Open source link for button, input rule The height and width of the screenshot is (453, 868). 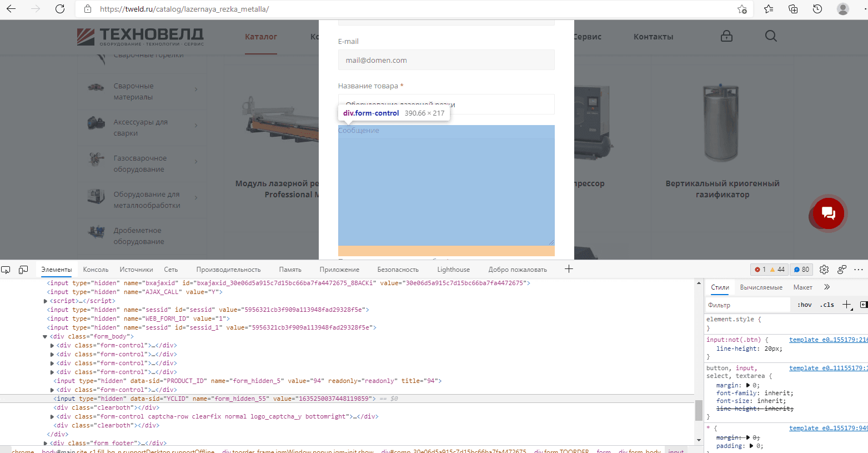(828, 368)
